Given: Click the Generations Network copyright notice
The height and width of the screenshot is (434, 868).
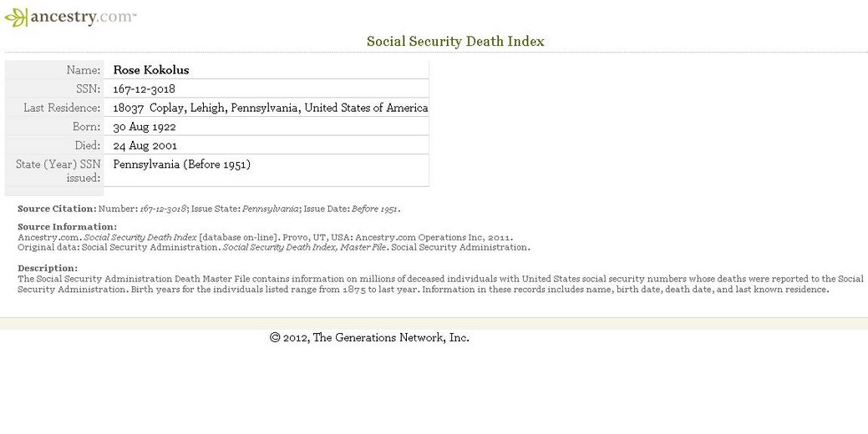Looking at the screenshot, I should pos(369,338).
